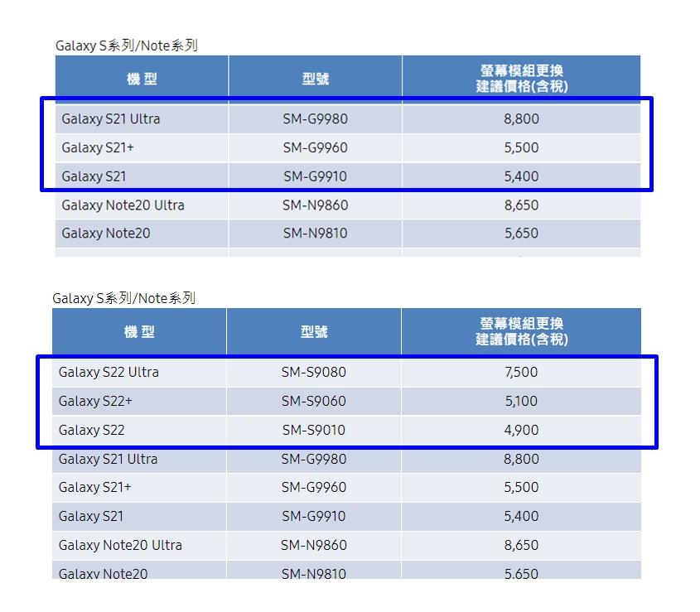
Task: Click the Galaxy S22 Ultra model cell
Action: [109, 373]
